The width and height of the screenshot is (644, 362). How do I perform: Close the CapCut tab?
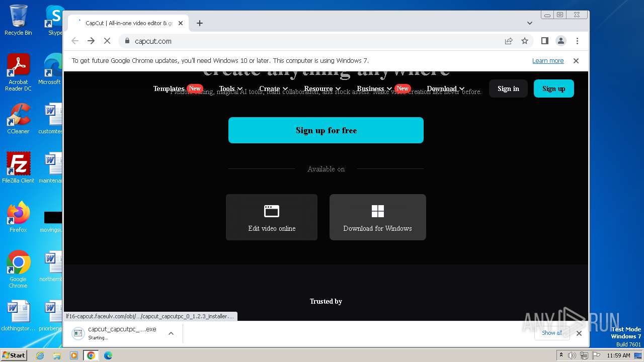click(x=181, y=23)
